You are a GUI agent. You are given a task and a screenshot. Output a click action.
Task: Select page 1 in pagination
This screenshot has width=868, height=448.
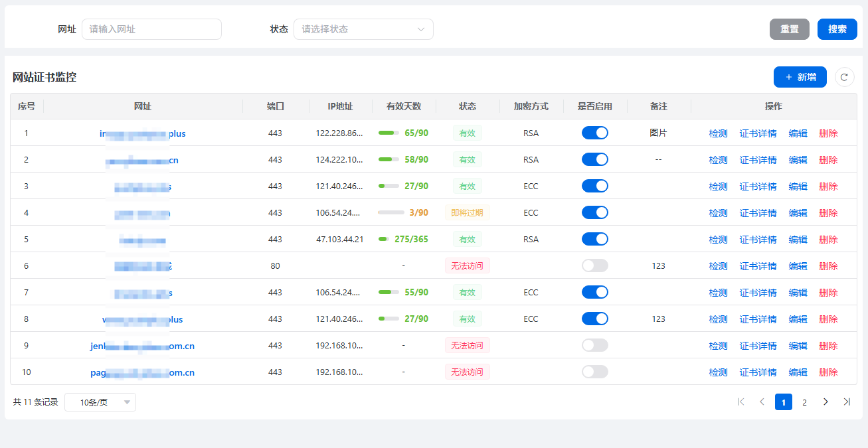[x=783, y=402]
